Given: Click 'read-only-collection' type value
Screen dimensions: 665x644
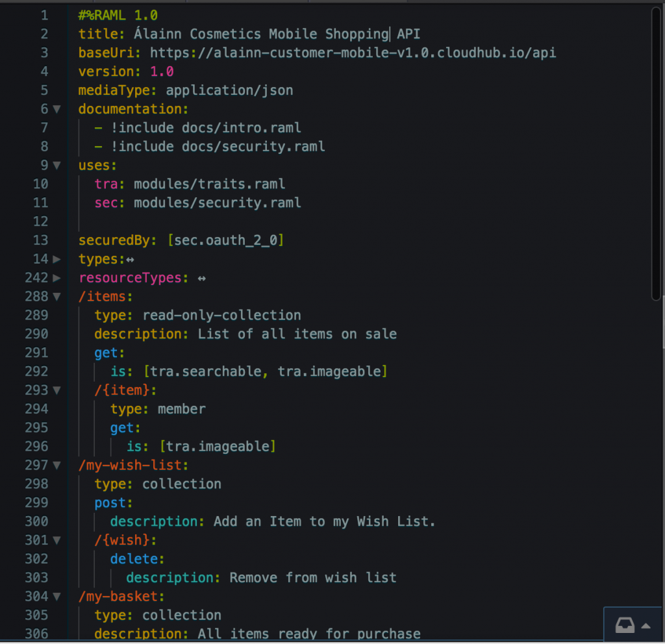Looking at the screenshot, I should [221, 316].
